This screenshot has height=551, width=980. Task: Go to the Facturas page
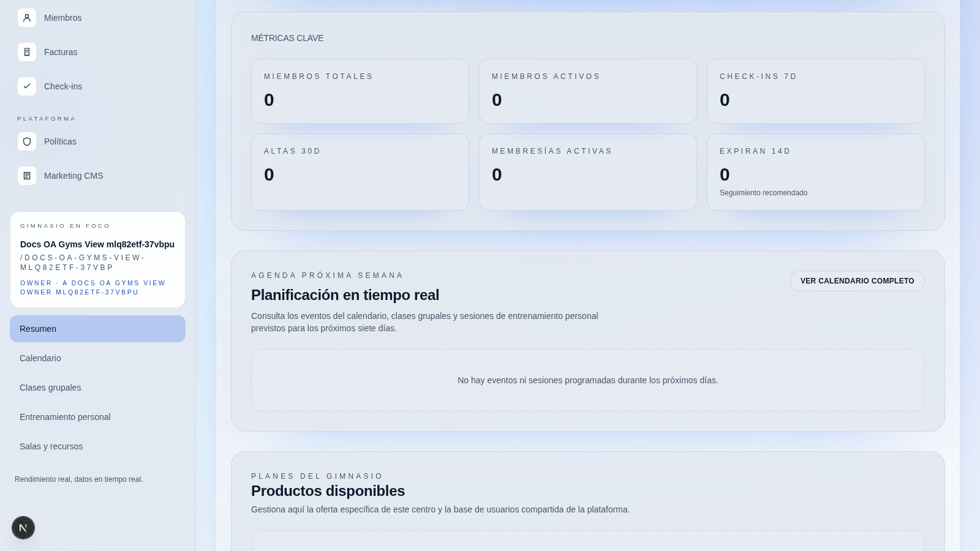[61, 52]
